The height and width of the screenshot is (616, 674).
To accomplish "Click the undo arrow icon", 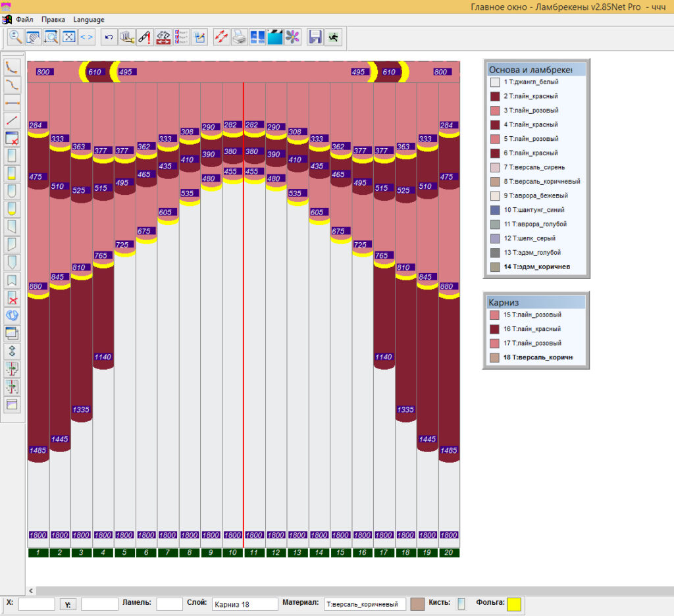I will [x=109, y=38].
